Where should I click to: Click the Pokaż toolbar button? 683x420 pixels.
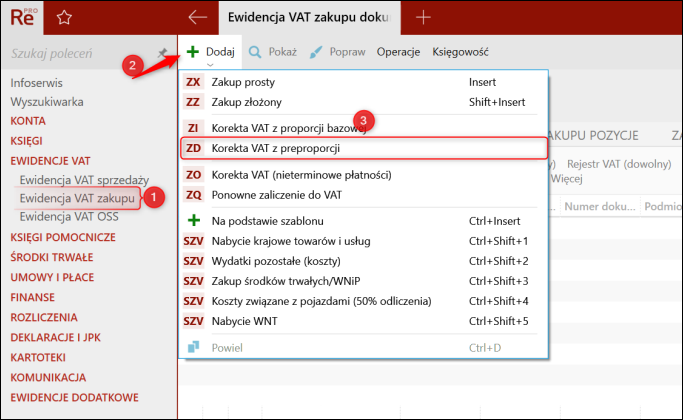tap(273, 52)
